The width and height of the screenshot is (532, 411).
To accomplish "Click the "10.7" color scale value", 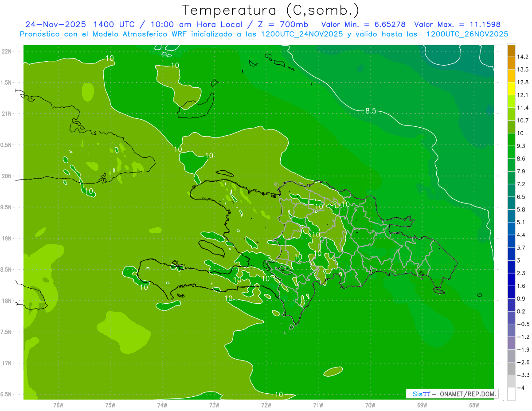I will point(523,121).
